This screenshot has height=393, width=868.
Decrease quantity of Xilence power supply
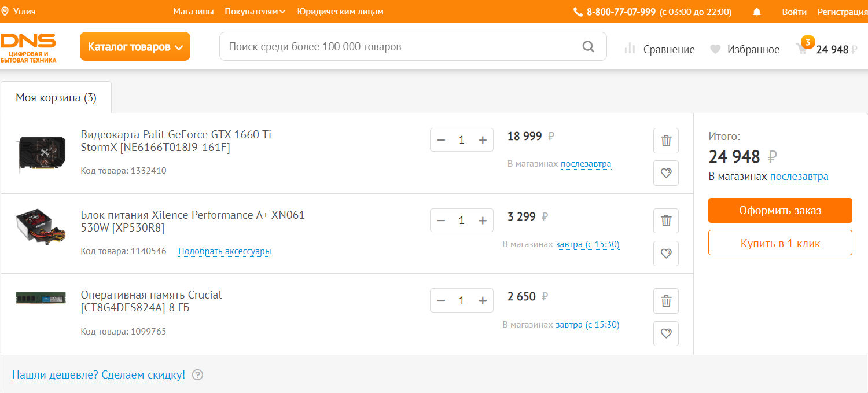click(441, 221)
